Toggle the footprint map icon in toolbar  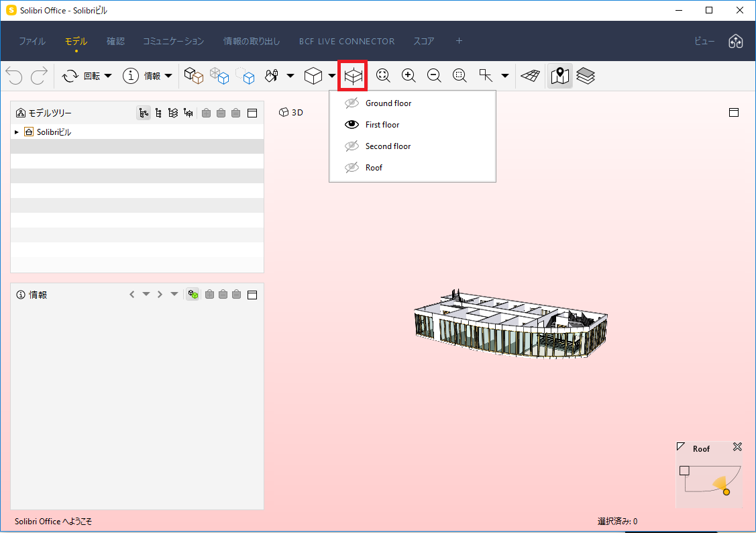coord(559,76)
